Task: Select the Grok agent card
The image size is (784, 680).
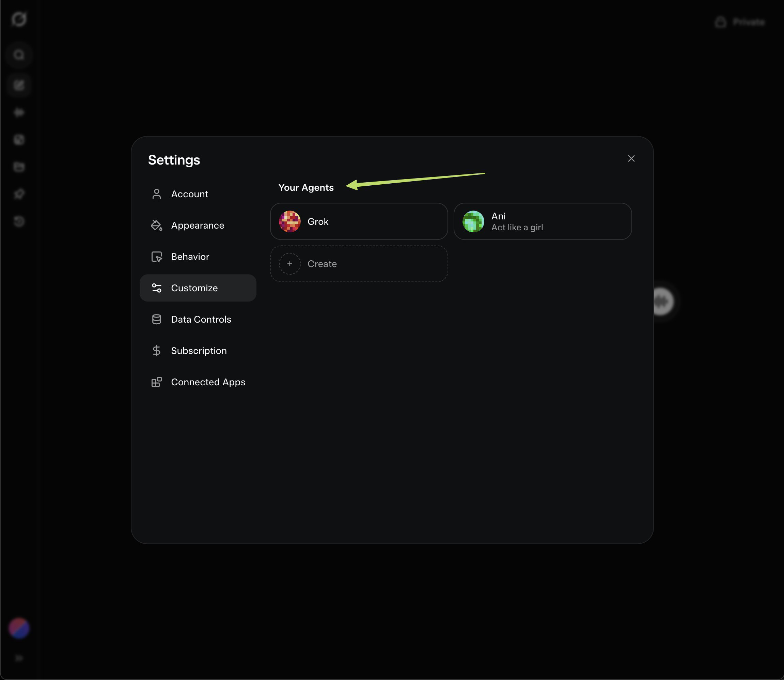Action: (x=358, y=221)
